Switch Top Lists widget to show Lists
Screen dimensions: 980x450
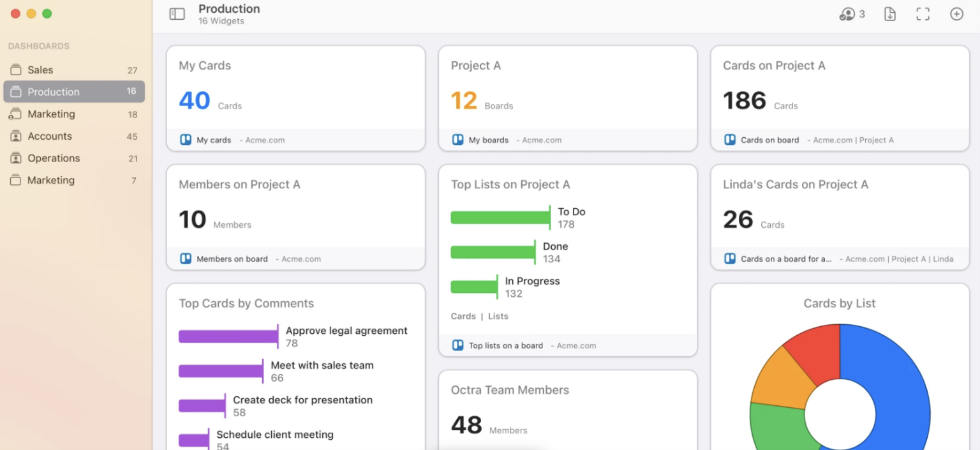pos(498,315)
